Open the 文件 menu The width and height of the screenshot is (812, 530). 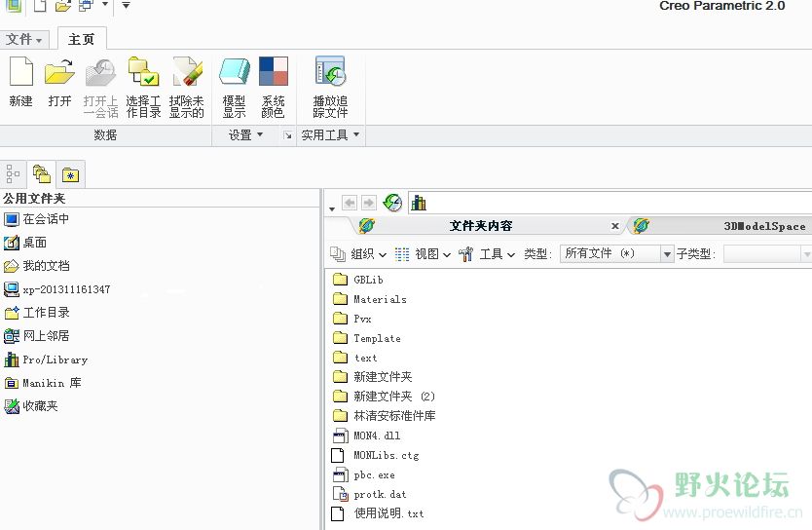[x=23, y=39]
